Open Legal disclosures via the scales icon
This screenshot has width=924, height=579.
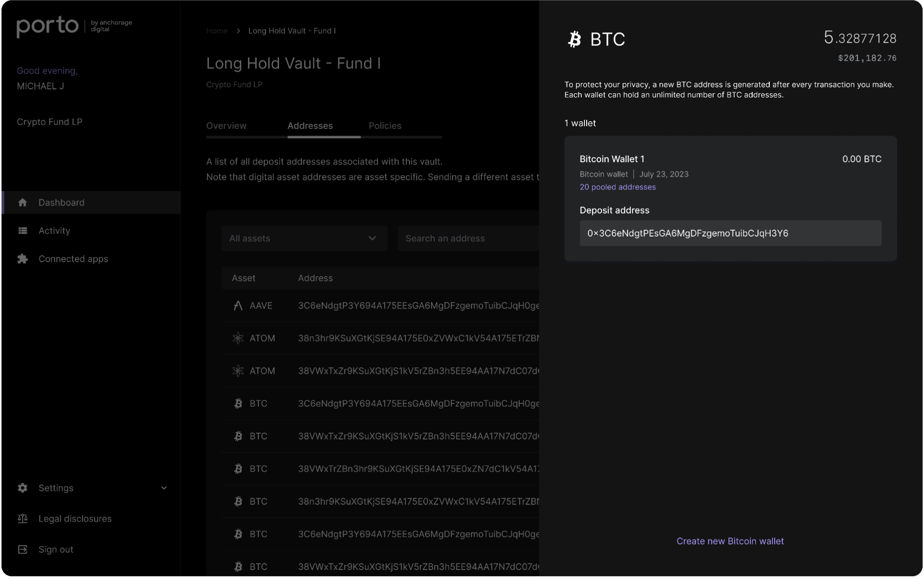click(22, 519)
